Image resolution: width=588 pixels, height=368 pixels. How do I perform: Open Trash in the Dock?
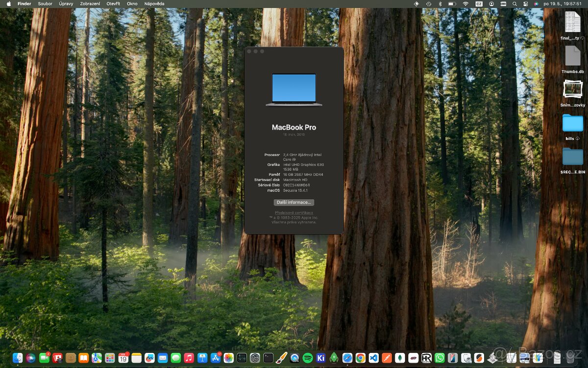click(x=570, y=358)
